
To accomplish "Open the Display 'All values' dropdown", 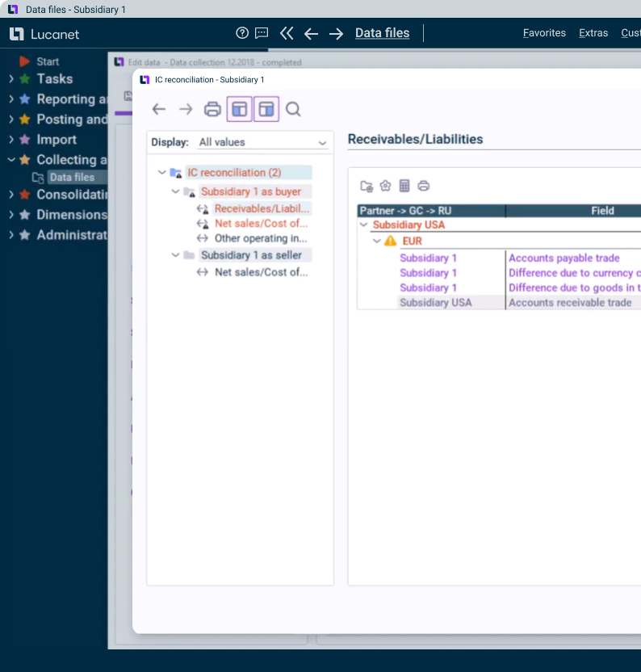I will tap(263, 142).
